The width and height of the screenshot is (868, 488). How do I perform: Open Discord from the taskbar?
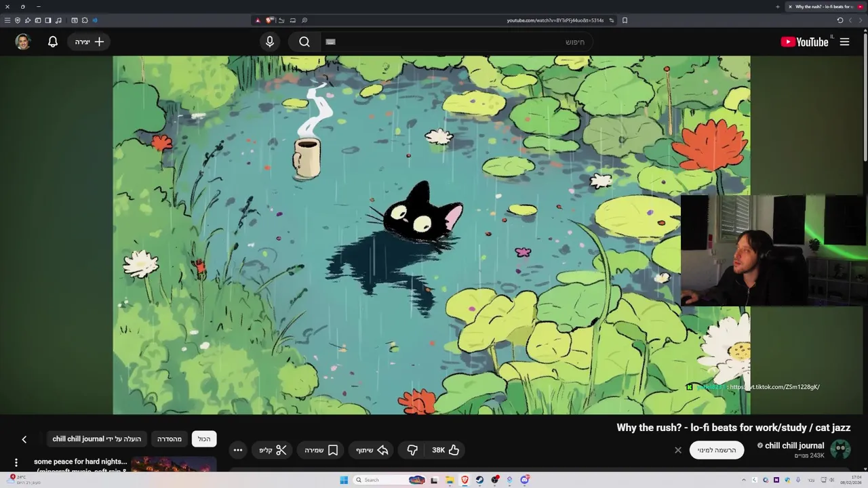point(524,480)
